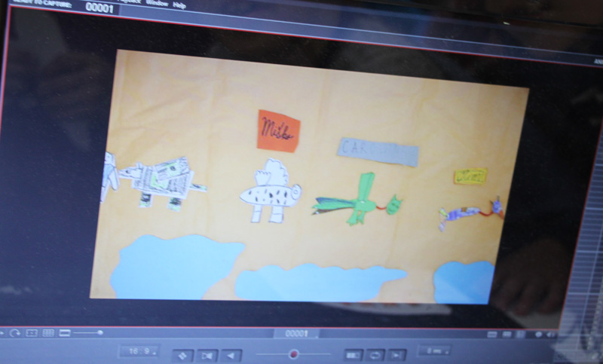Viewport: 603px width, 364px height.
Task: Click the bow-tie shaped playback icon
Action: [207, 355]
